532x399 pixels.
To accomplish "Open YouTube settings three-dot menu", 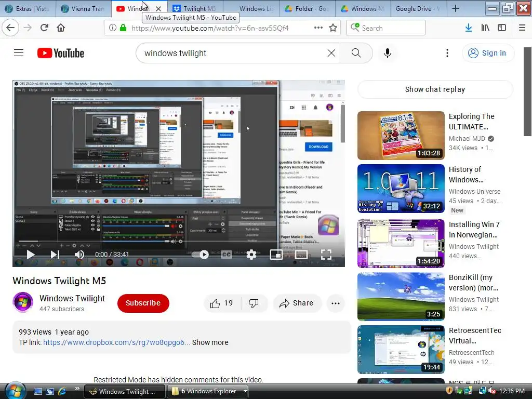I will tap(447, 53).
